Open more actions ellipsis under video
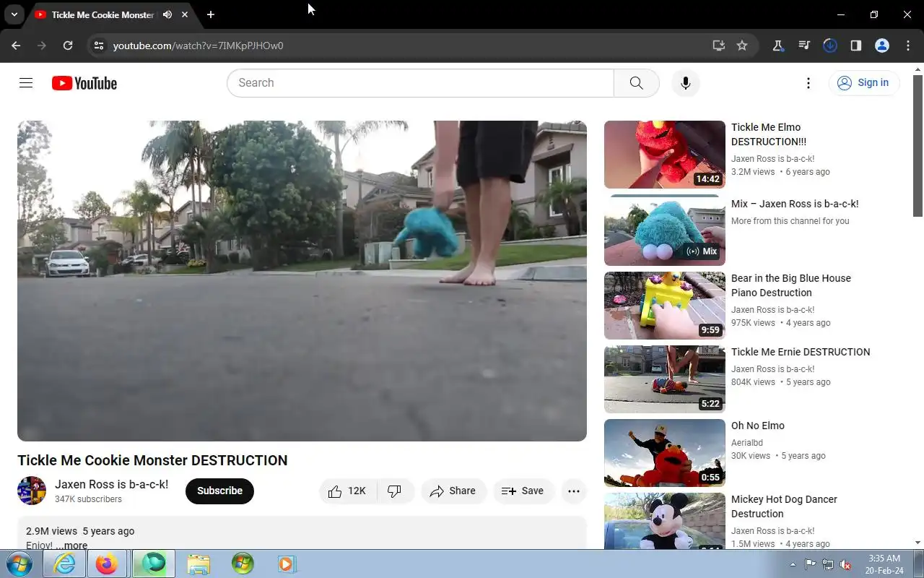The height and width of the screenshot is (578, 924). [574, 491]
